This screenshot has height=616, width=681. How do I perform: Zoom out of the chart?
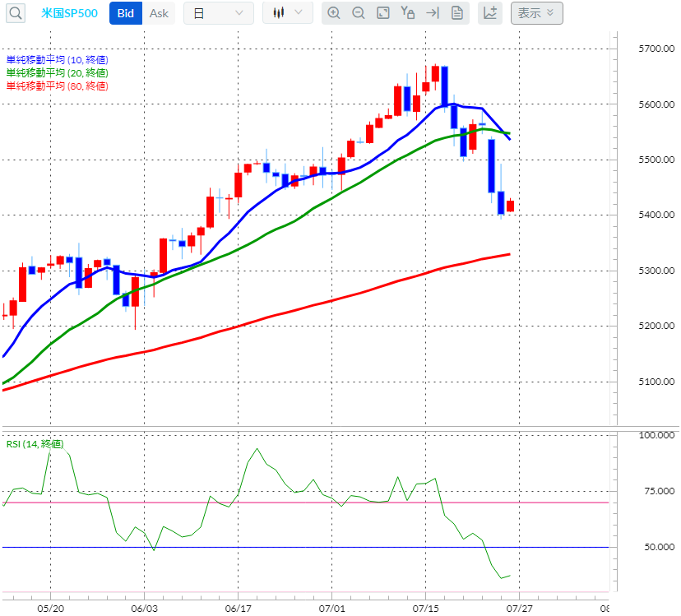pyautogui.click(x=359, y=13)
